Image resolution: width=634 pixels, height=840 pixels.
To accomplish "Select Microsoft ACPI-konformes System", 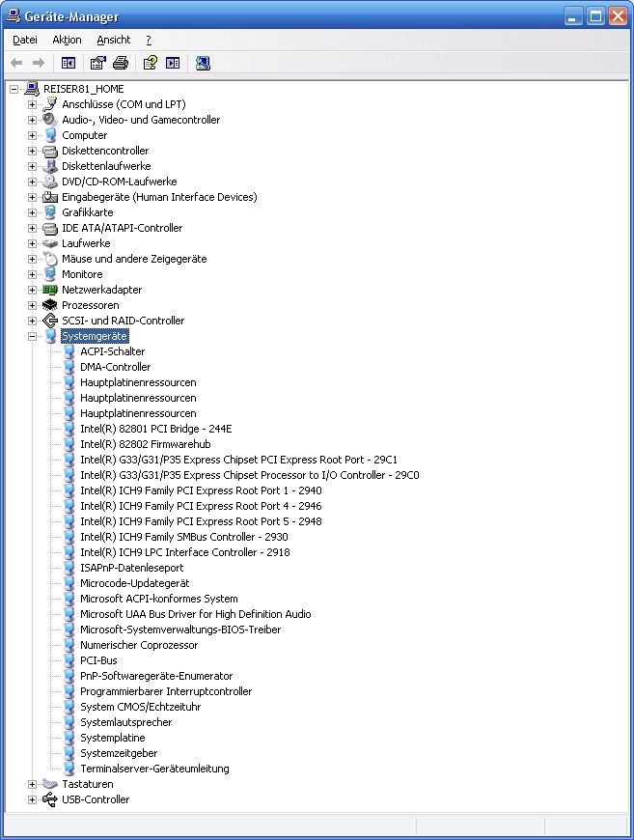I will pyautogui.click(x=159, y=599).
